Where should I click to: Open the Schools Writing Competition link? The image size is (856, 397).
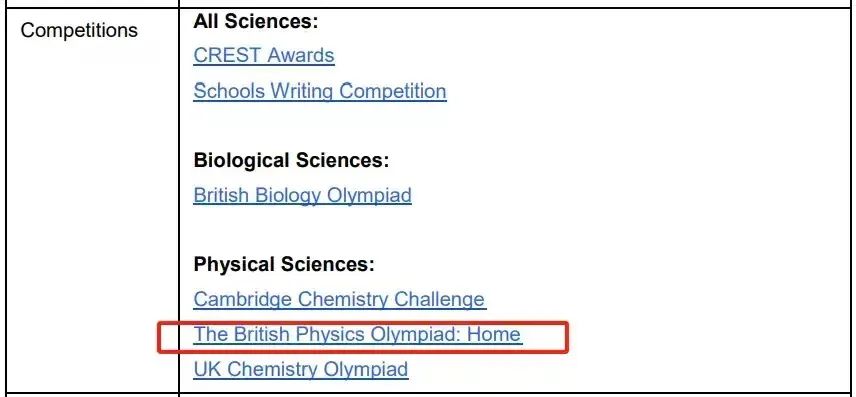[x=320, y=91]
